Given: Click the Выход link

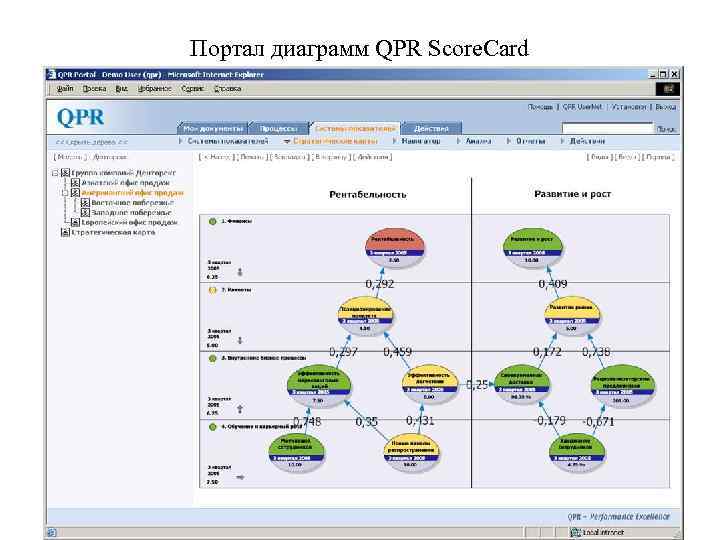Looking at the screenshot, I should coord(665,107).
